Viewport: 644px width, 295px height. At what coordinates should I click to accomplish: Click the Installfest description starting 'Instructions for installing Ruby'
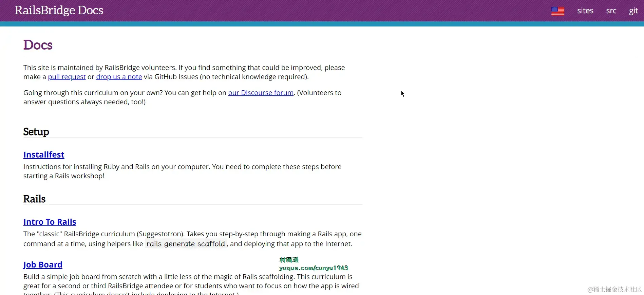(183, 171)
